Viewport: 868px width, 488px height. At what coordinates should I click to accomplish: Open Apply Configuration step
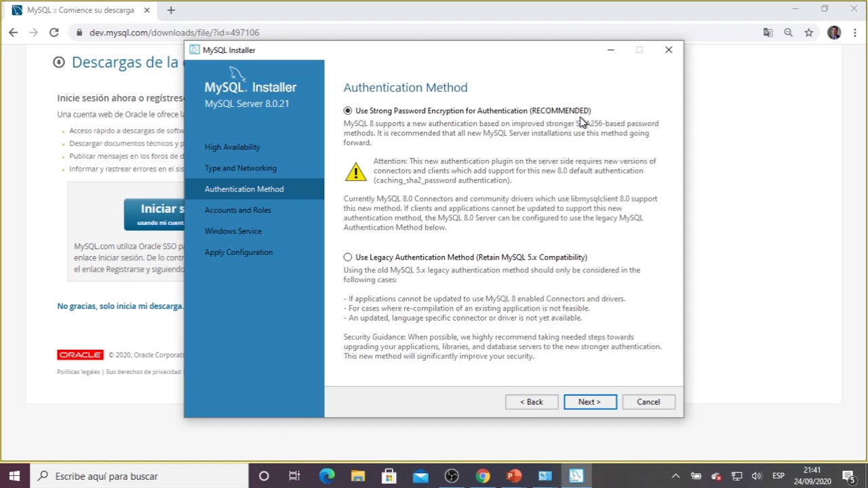[x=239, y=252]
